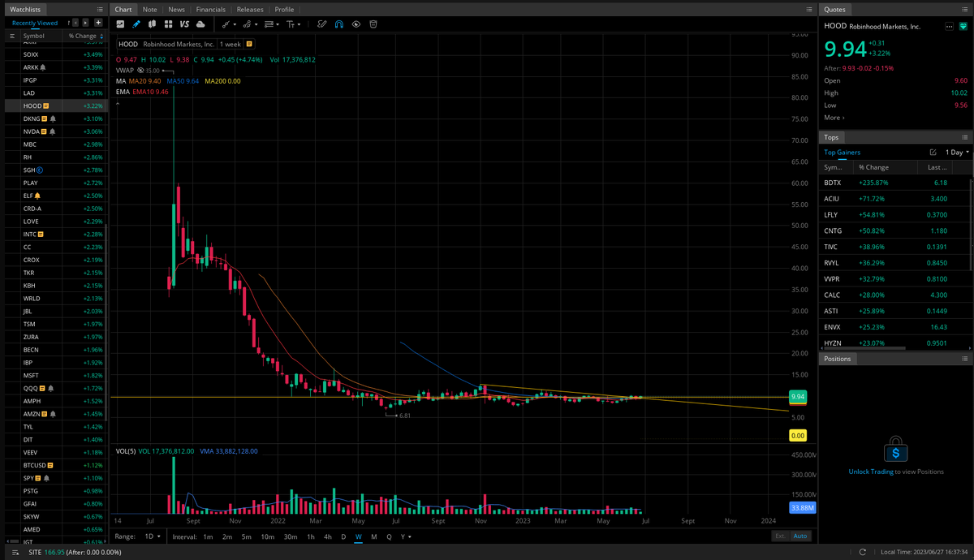Toggle the blue magnet snap tool

pos(339,24)
